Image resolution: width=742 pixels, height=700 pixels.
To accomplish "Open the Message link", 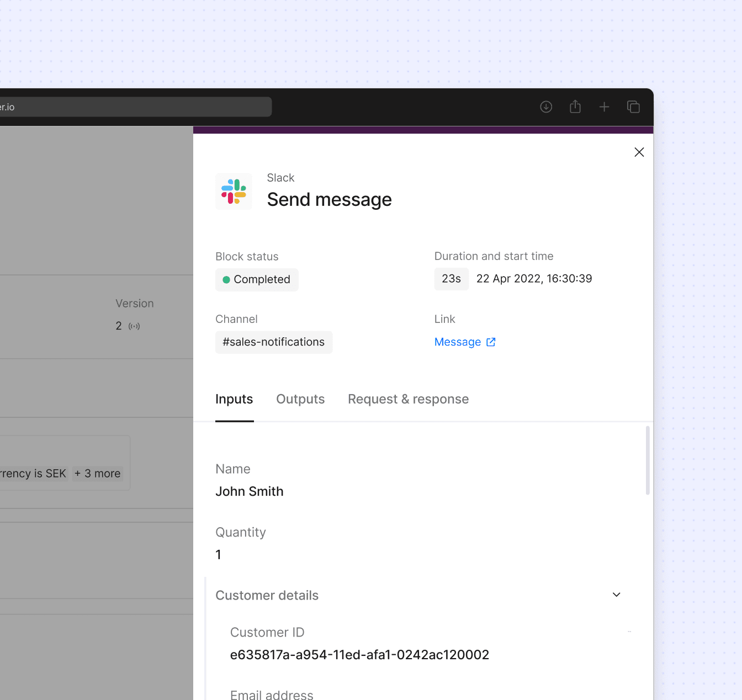I will tap(458, 342).
